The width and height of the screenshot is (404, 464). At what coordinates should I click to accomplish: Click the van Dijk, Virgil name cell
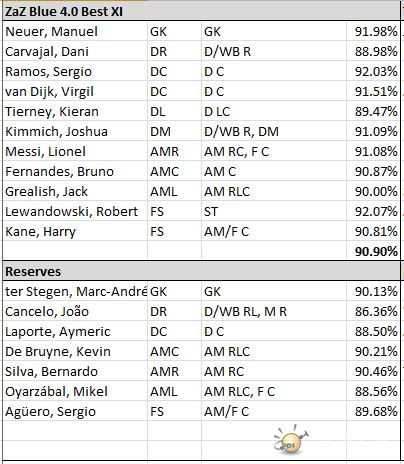(75, 92)
